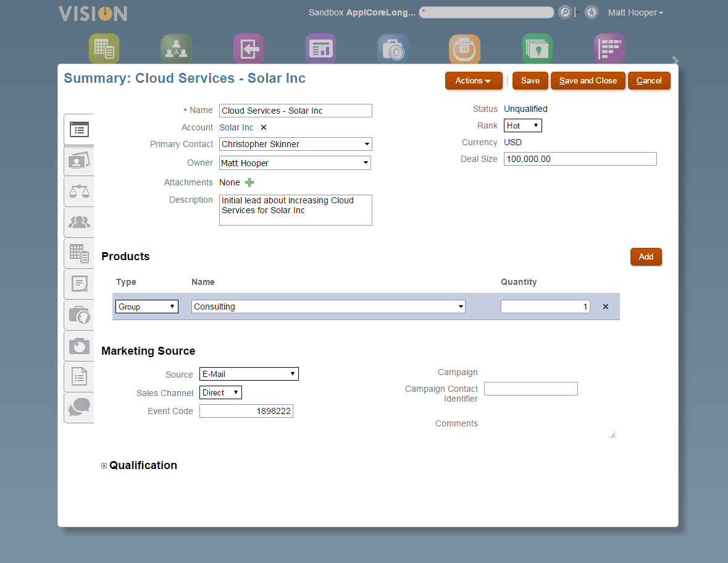Click the Save button
Viewport: 728px width, 563px height.
coord(530,80)
